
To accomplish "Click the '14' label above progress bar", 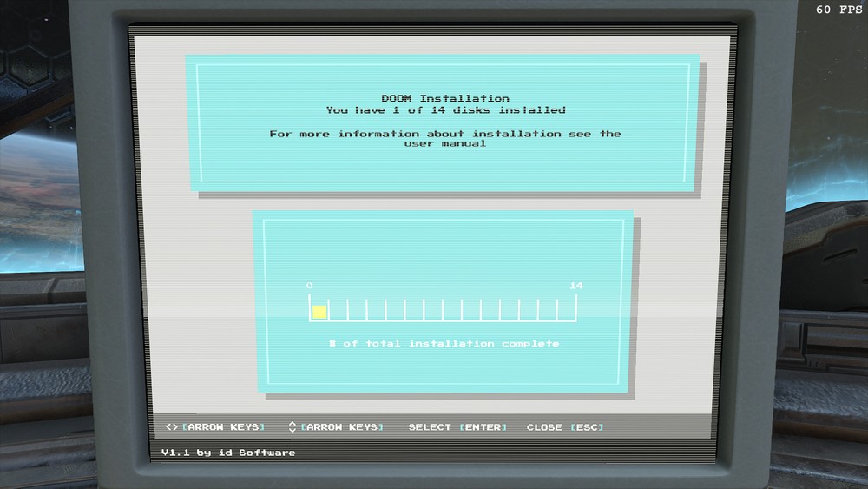I will pyautogui.click(x=576, y=285).
